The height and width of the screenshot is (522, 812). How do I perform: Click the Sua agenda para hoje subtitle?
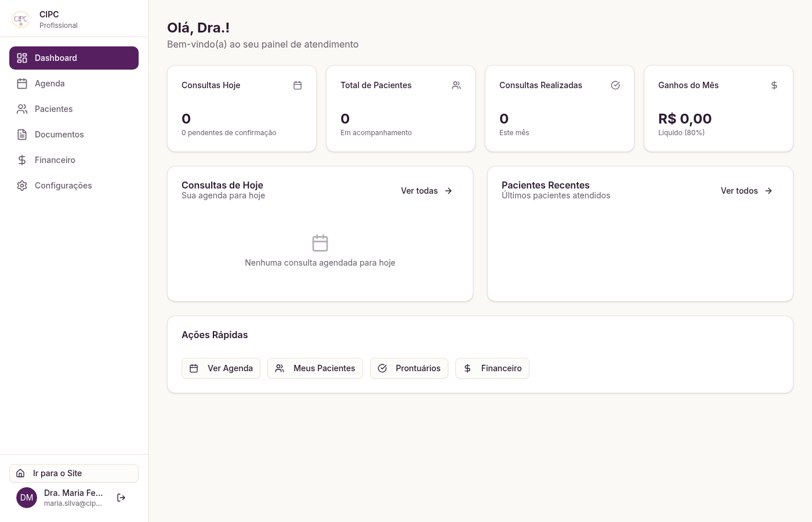tap(223, 195)
